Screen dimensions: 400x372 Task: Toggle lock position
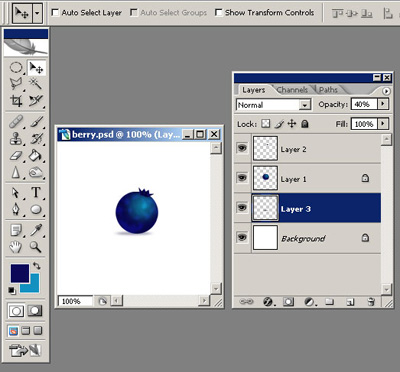(x=292, y=124)
